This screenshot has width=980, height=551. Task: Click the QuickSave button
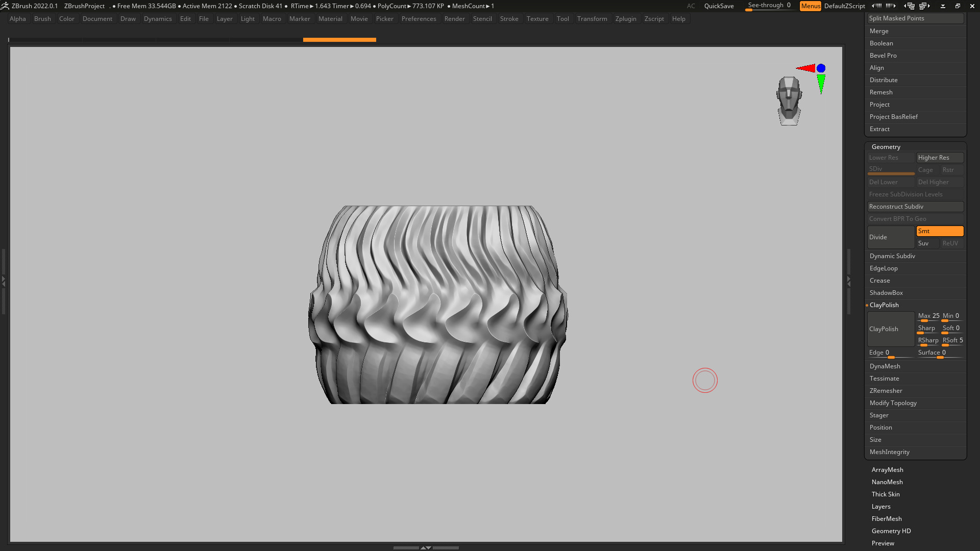pyautogui.click(x=719, y=6)
